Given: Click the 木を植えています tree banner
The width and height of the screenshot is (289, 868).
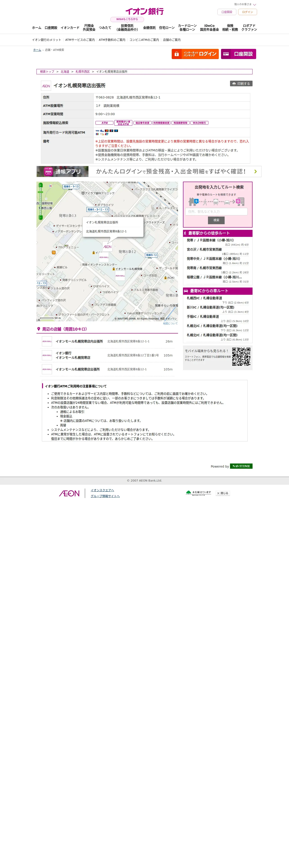Looking at the screenshot, I should tap(199, 493).
